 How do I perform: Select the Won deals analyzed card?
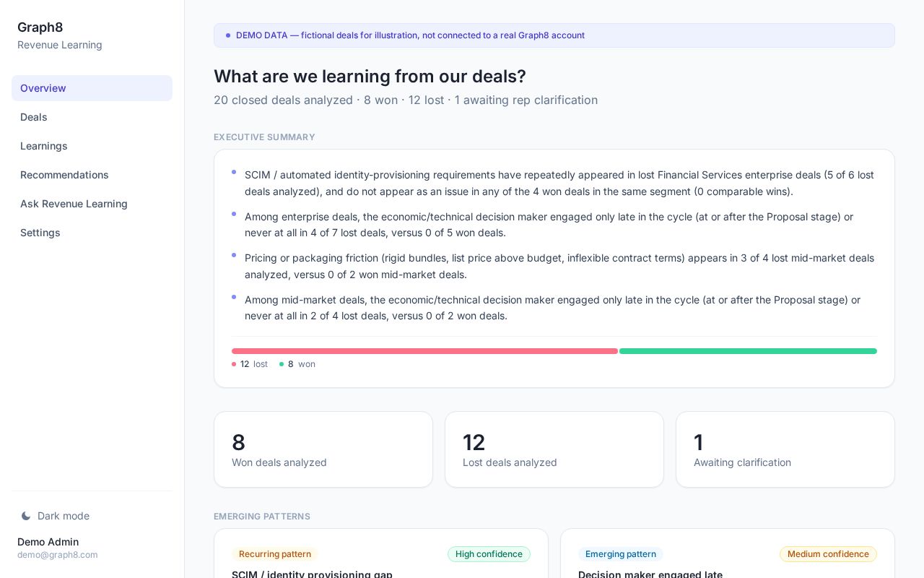click(323, 449)
